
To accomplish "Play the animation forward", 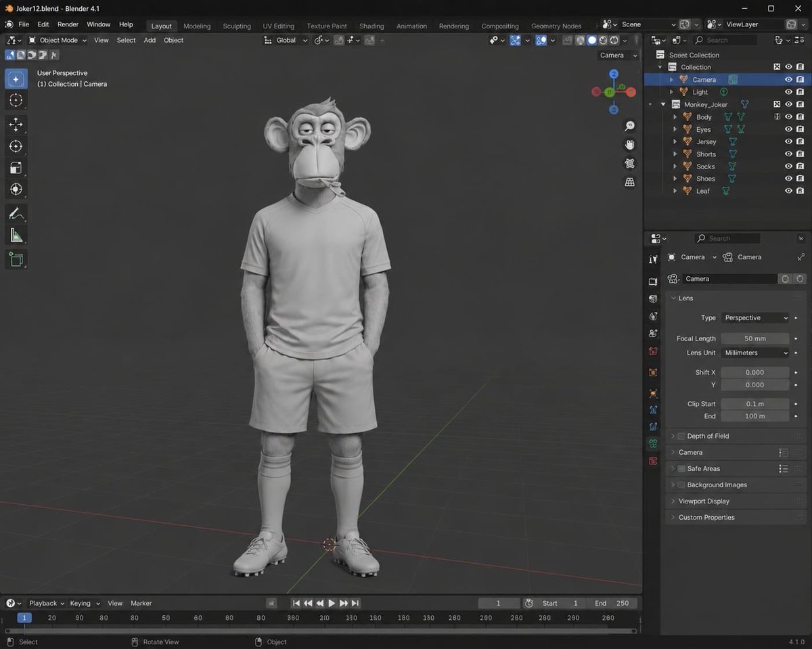I will point(332,603).
